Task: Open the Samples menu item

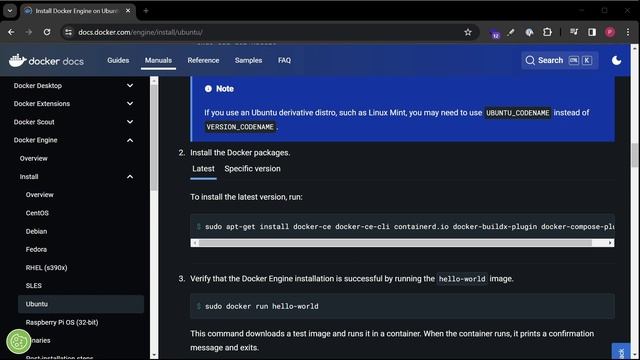Action: pyautogui.click(x=248, y=60)
